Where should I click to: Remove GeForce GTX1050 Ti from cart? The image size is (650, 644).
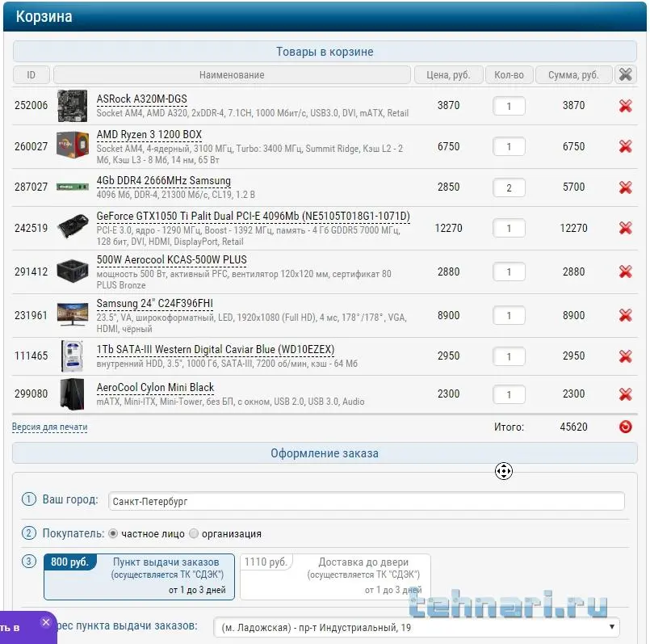click(x=625, y=228)
